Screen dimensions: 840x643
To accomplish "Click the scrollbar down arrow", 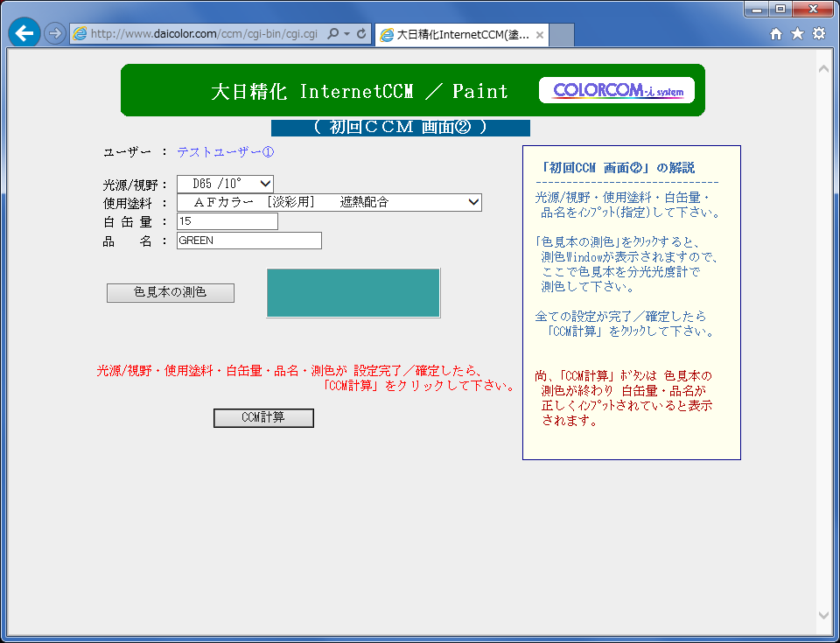I will (x=823, y=616).
